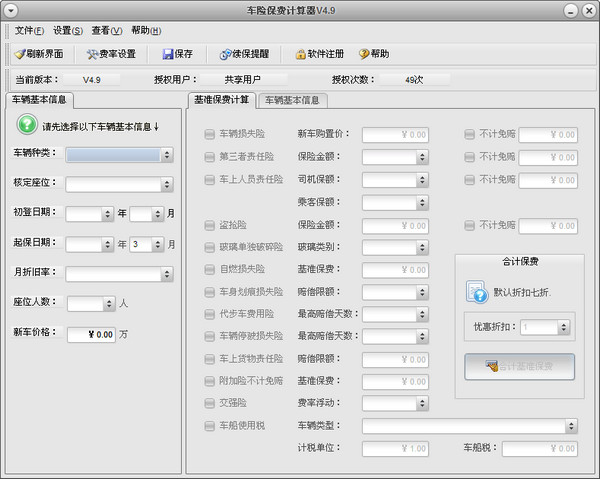Expand the 玻璃类别 dropdown
This screenshot has width=600, height=479.
tap(395, 248)
